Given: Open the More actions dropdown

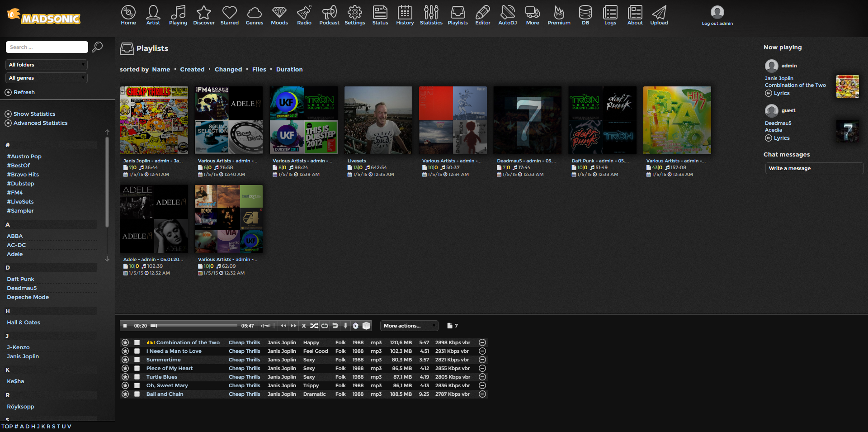Looking at the screenshot, I should (x=409, y=326).
